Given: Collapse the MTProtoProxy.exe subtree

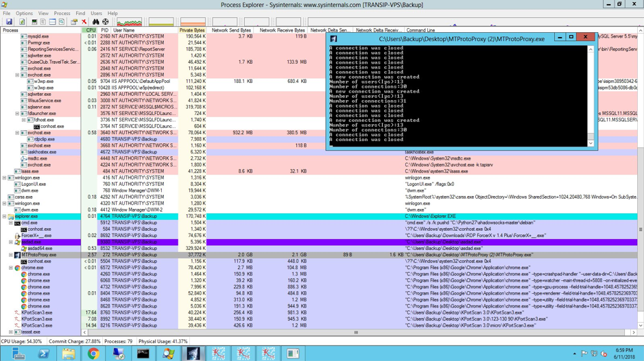Looking at the screenshot, I should coord(11,255).
